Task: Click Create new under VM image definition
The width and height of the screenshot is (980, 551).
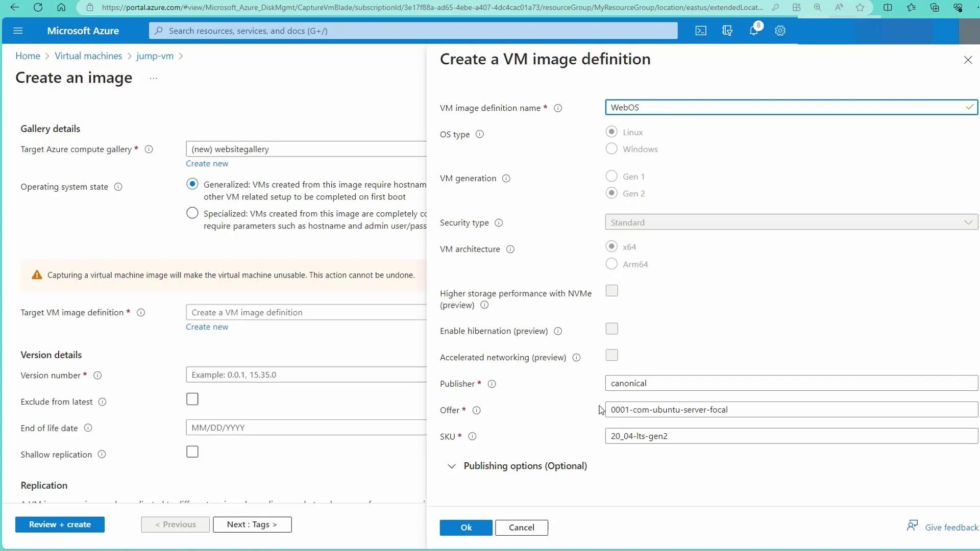Action: (207, 327)
